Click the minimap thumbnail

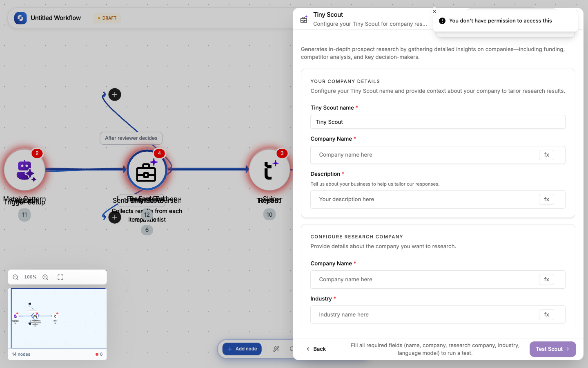coord(58,318)
